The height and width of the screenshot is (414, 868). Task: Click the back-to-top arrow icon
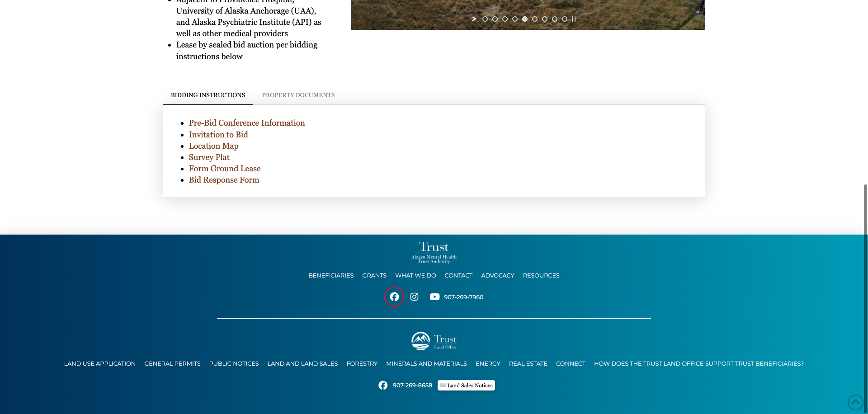855,403
